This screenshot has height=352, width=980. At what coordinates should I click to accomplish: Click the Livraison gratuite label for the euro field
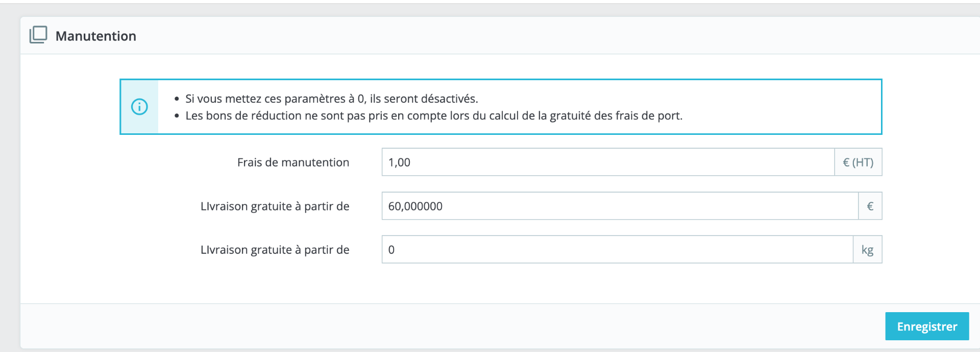275,206
